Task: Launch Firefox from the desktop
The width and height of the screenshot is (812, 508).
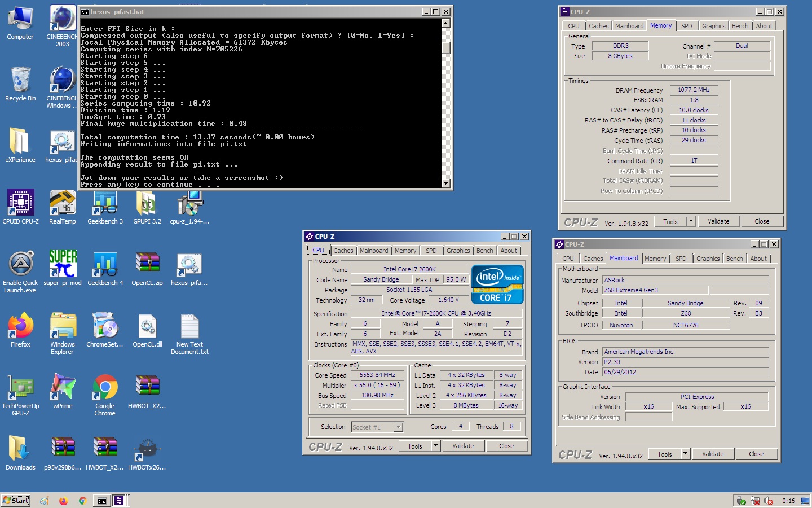Action: pyautogui.click(x=20, y=331)
